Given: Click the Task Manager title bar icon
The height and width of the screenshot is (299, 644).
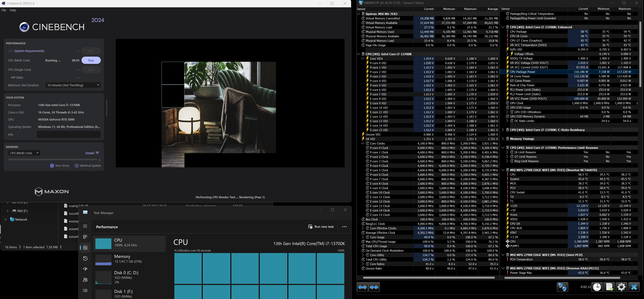Looking at the screenshot, I should pos(85,212).
